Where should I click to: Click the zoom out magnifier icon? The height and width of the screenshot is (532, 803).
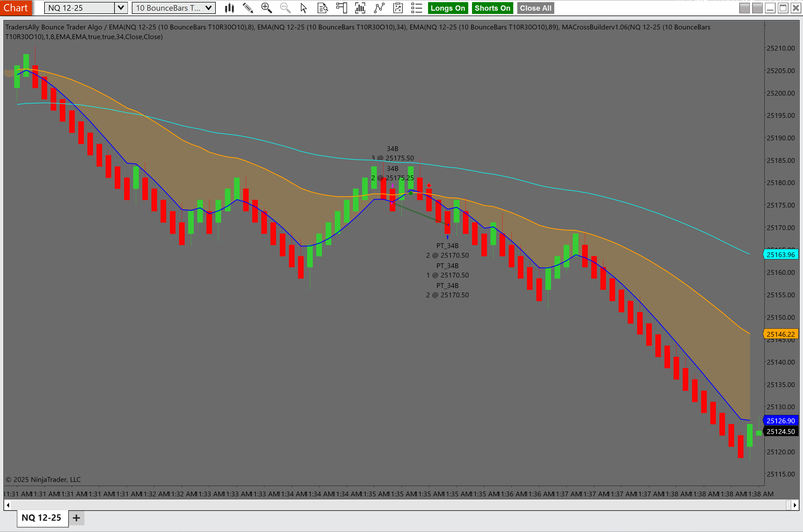point(285,8)
